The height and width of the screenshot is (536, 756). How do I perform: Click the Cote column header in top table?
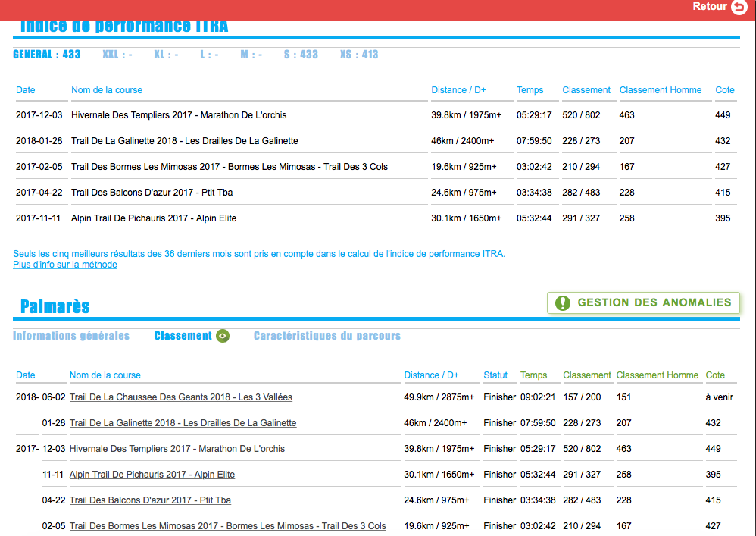(x=725, y=90)
